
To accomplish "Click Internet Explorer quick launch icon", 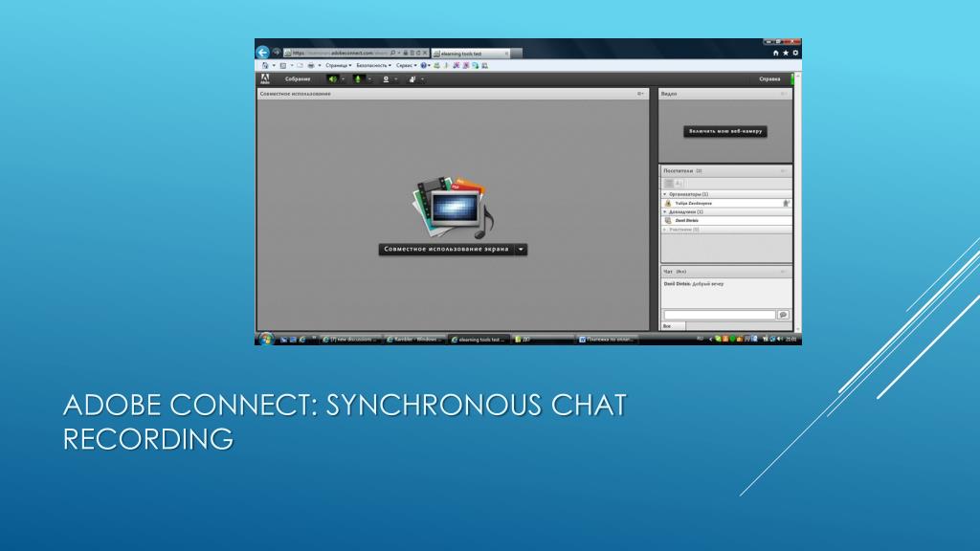I will tap(302, 340).
